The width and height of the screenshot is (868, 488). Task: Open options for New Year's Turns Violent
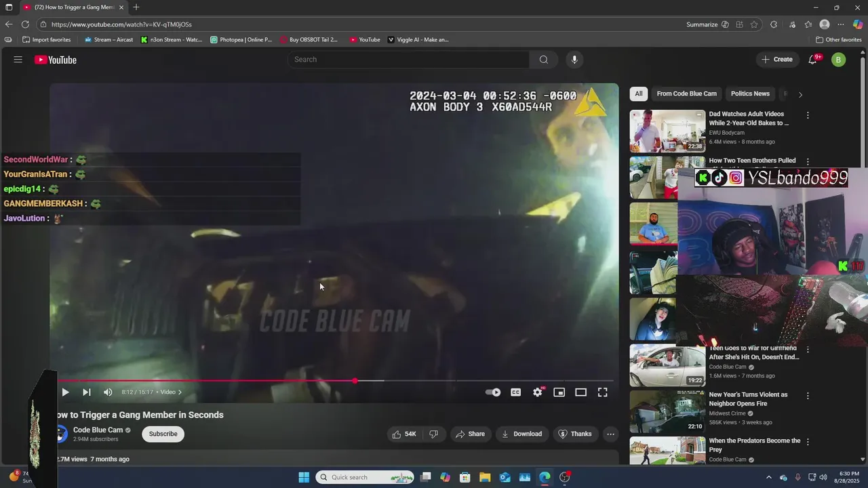pyautogui.click(x=808, y=395)
